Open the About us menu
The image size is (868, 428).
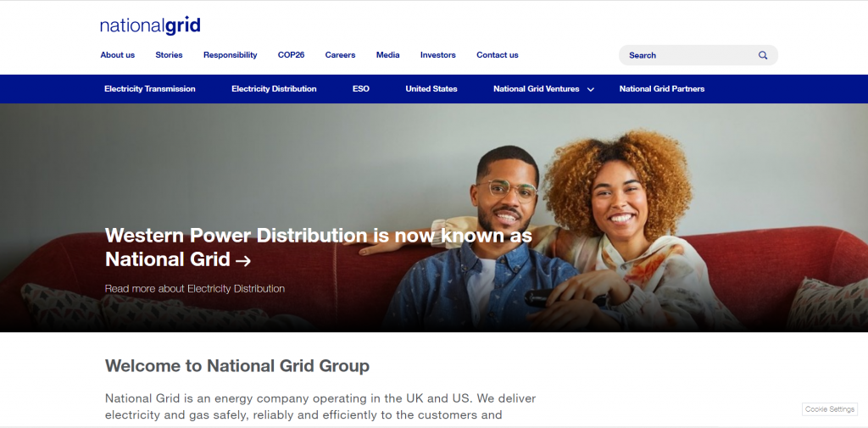[x=117, y=55]
